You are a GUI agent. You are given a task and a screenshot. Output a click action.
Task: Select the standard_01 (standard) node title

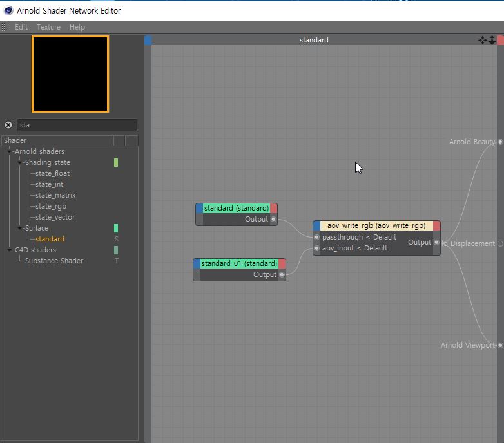[239, 263]
